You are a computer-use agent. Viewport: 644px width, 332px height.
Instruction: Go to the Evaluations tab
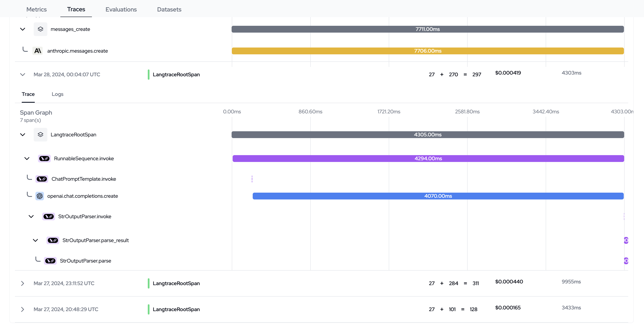(x=121, y=10)
